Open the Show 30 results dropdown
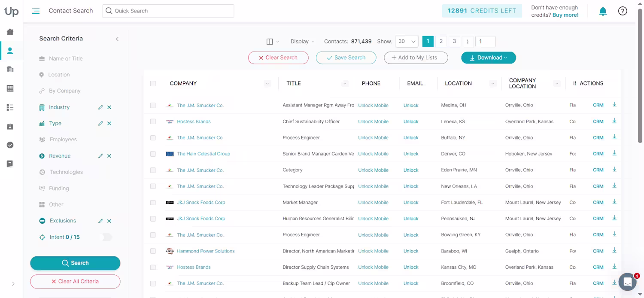Viewport: 644px width, 298px height. click(x=407, y=42)
